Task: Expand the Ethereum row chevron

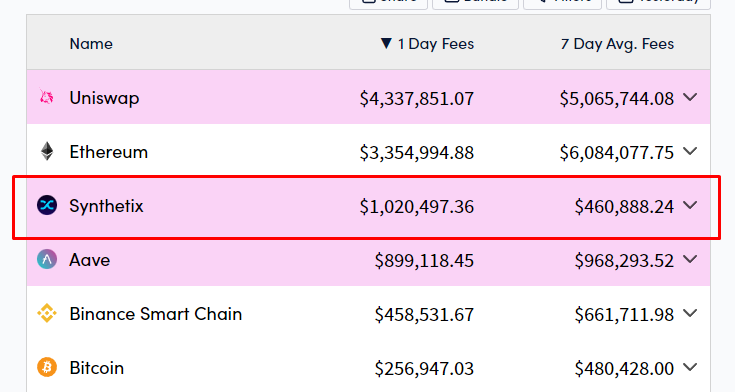Action: [690, 151]
